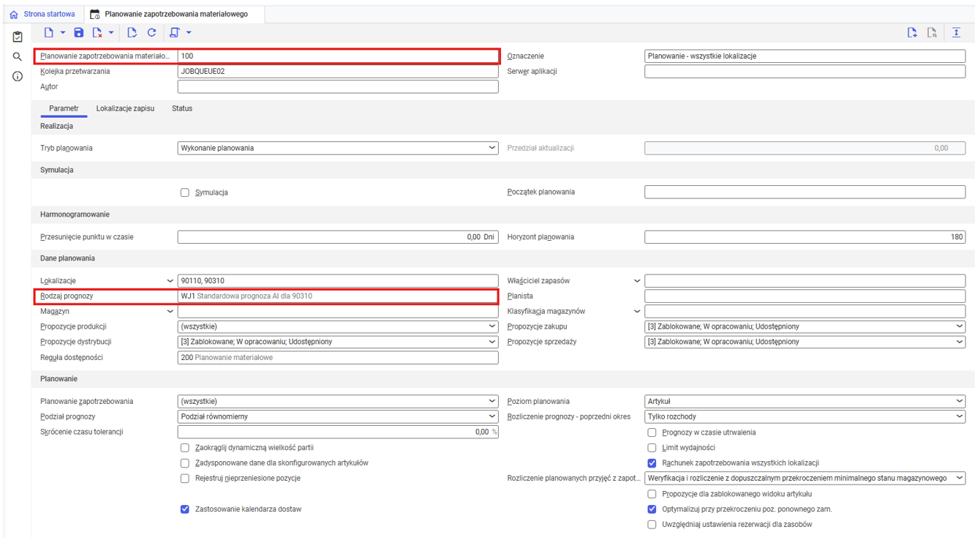Click the Horyzont planowania field with 180
Screen dimensions: 980x543
pyautogui.click(x=804, y=237)
